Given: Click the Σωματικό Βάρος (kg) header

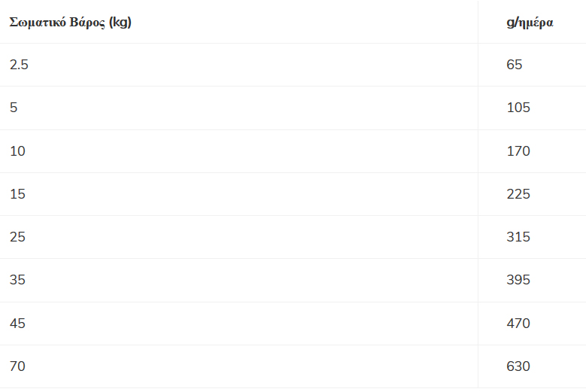Looking at the screenshot, I should 70,23.
